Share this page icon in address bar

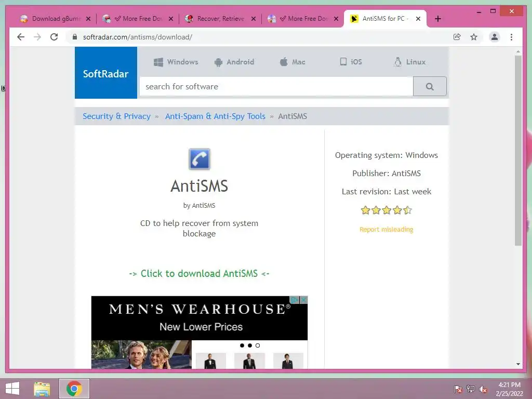click(457, 37)
